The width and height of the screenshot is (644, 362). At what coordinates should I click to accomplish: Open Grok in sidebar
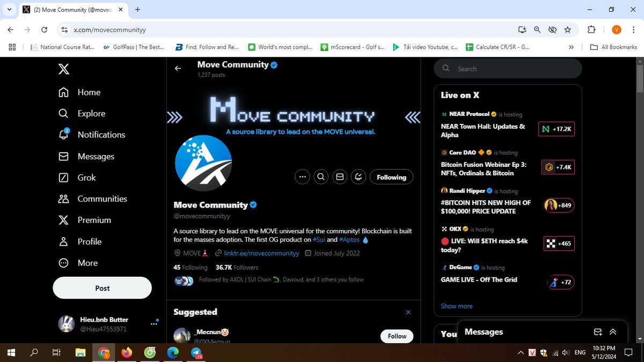(77, 178)
